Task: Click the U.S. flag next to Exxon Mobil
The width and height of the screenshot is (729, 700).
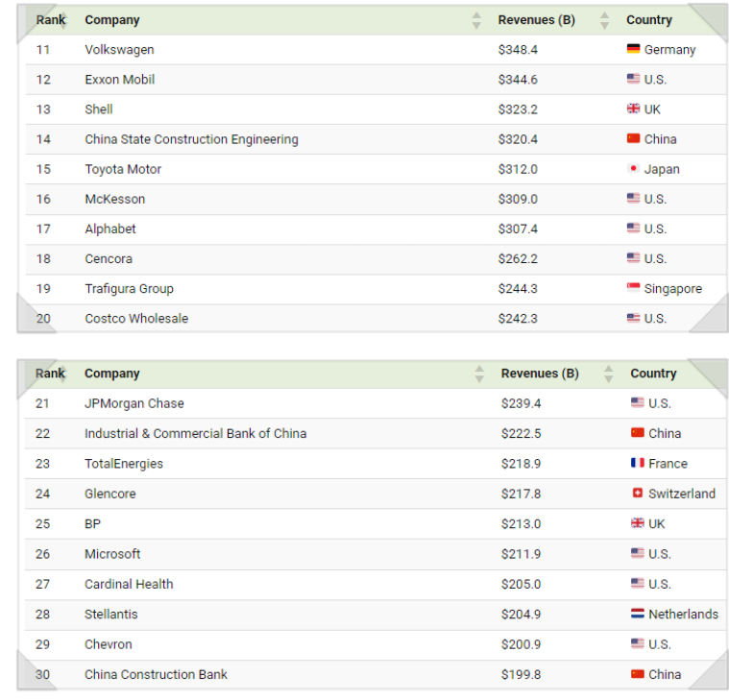Action: [x=633, y=78]
